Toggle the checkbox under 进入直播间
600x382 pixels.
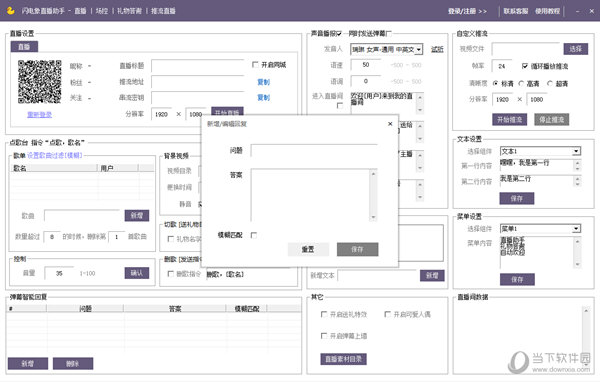pos(340,105)
